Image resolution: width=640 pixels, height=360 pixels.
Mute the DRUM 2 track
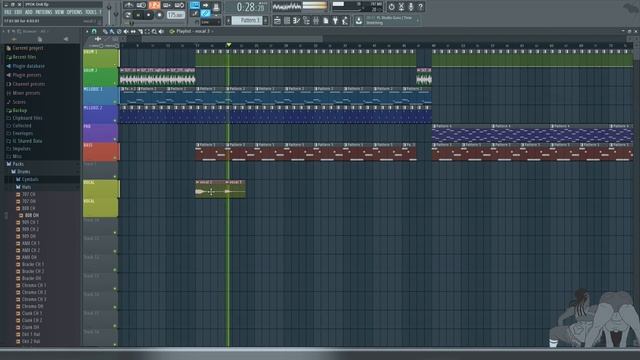115,83
